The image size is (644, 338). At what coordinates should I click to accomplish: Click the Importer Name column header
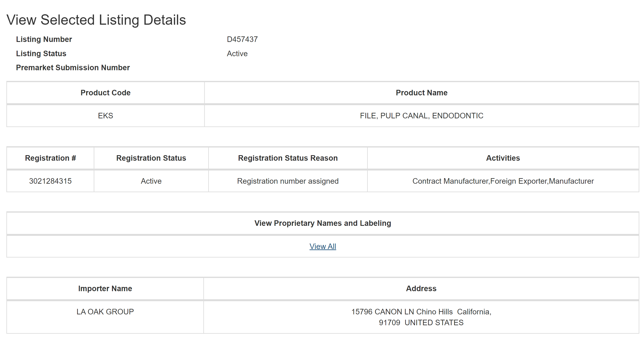coord(105,288)
